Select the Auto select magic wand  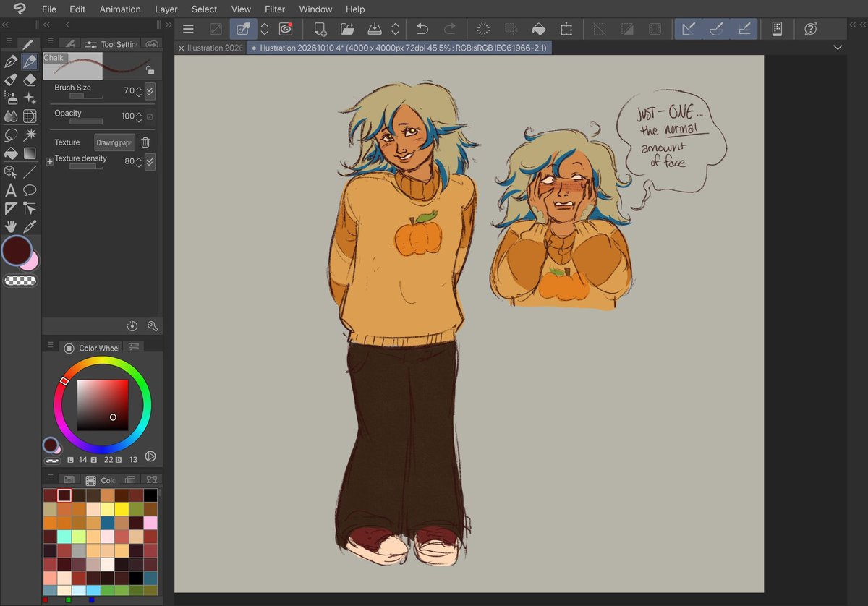click(x=30, y=135)
